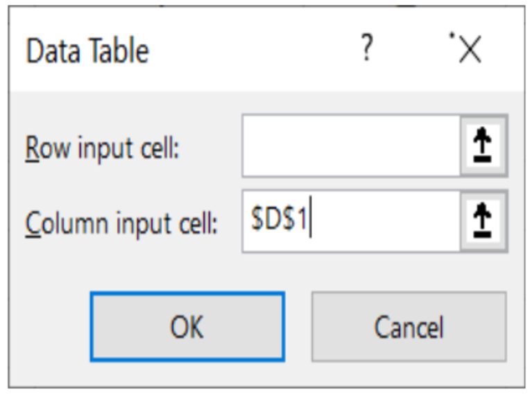Pick row cell with range selector icon
The height and width of the screenshot is (395, 532).
point(485,146)
